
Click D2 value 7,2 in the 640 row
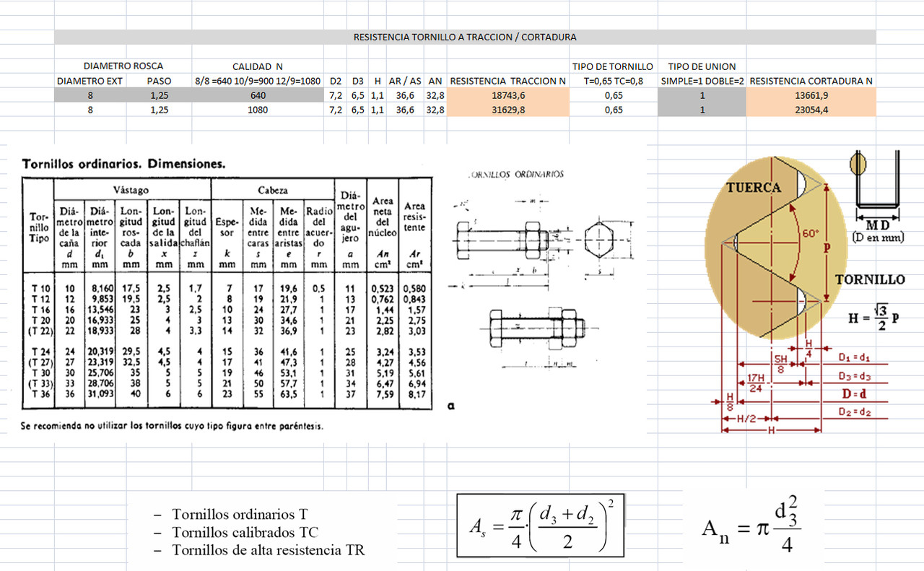[336, 95]
